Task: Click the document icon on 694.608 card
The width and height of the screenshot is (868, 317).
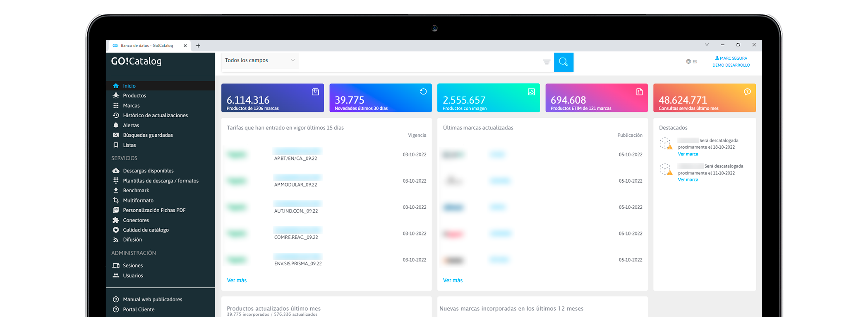Action: point(639,92)
